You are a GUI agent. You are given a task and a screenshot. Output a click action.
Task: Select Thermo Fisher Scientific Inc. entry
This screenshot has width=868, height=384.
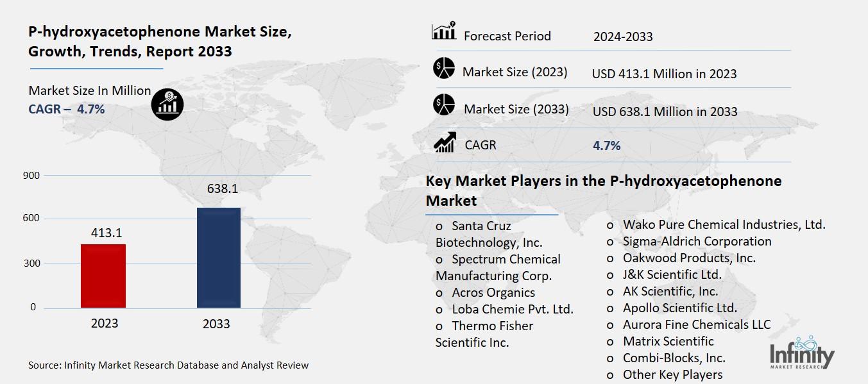pyautogui.click(x=484, y=334)
